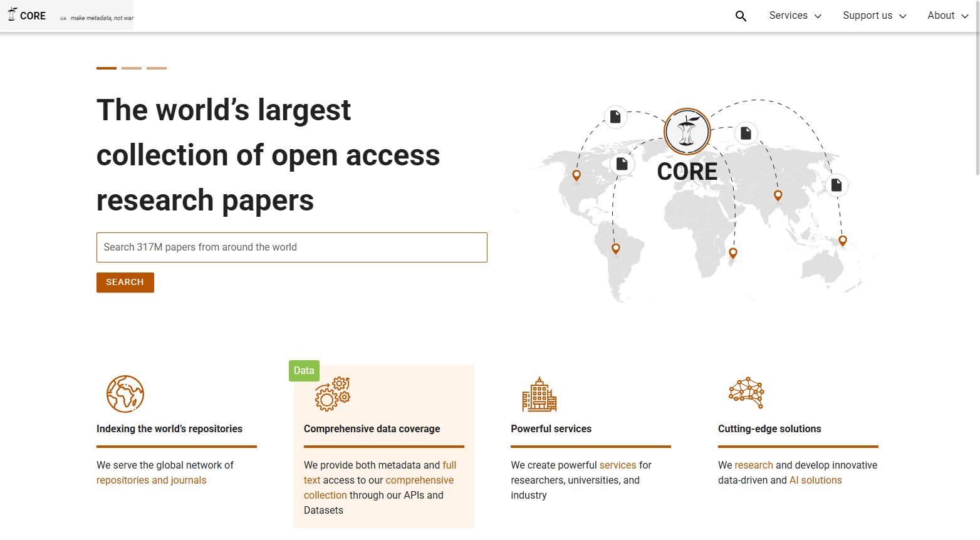Click the document icon above North America
980x540 pixels.
coord(615,117)
